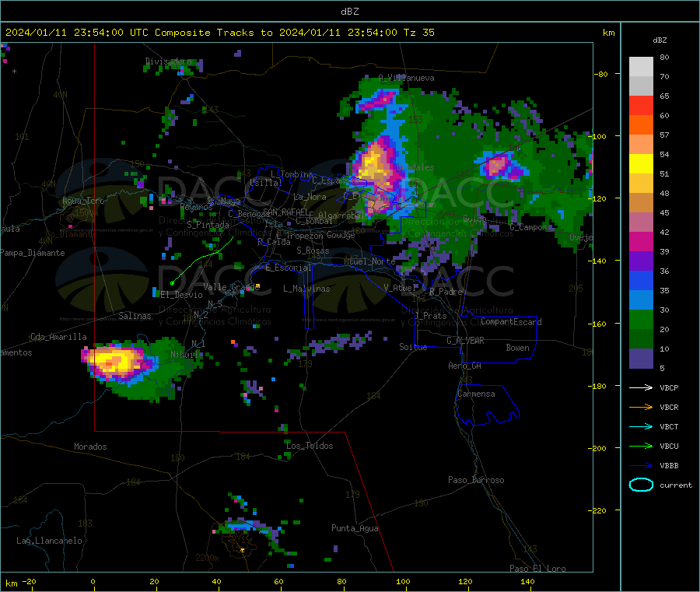Click the cyan VBCT arrow legend icon
The width and height of the screenshot is (700, 592).
click(641, 426)
